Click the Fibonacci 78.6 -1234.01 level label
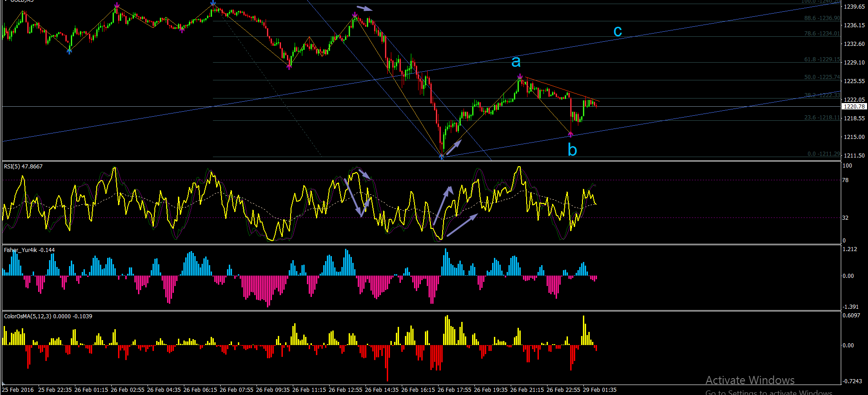Viewport: 868px width, 395px height. pyautogui.click(x=822, y=34)
